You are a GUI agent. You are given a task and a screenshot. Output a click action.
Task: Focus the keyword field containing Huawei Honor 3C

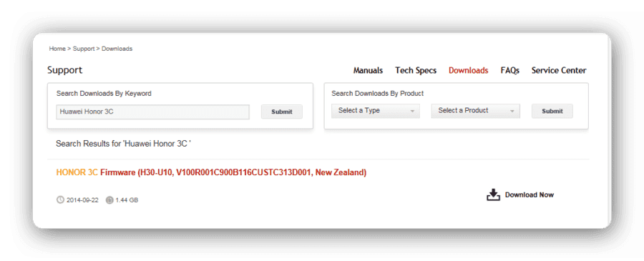pyautogui.click(x=153, y=112)
